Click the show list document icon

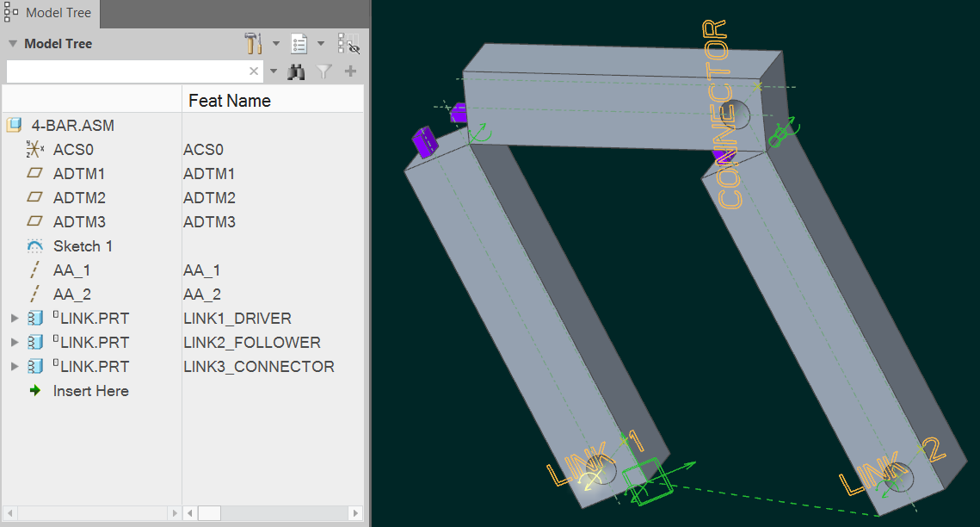(x=298, y=43)
